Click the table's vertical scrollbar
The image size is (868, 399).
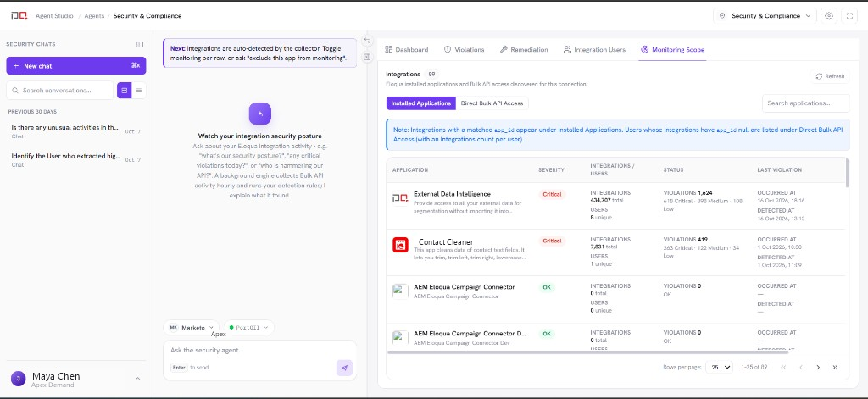[x=847, y=171]
